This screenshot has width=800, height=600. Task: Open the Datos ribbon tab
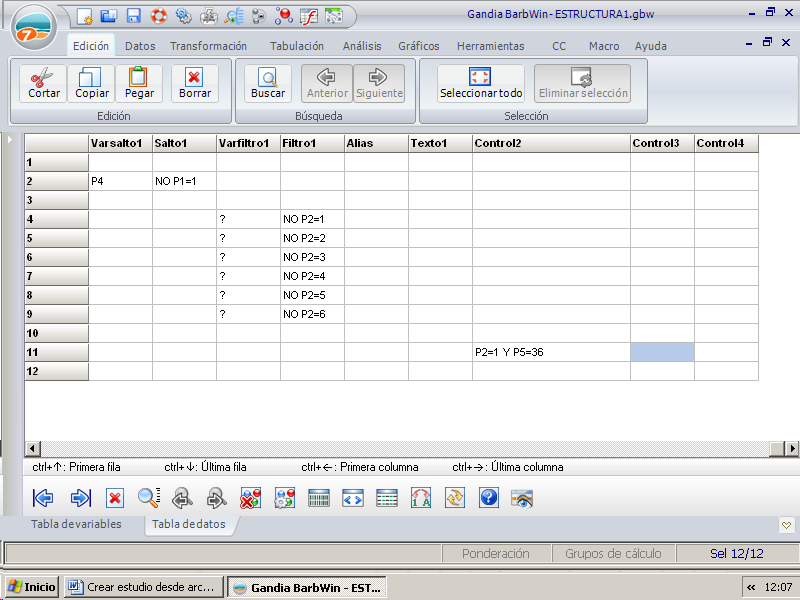coord(140,46)
